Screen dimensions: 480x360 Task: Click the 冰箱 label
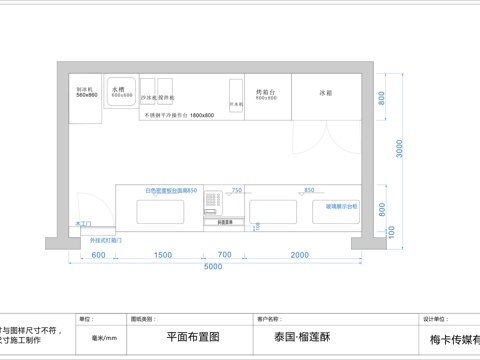pos(326,93)
